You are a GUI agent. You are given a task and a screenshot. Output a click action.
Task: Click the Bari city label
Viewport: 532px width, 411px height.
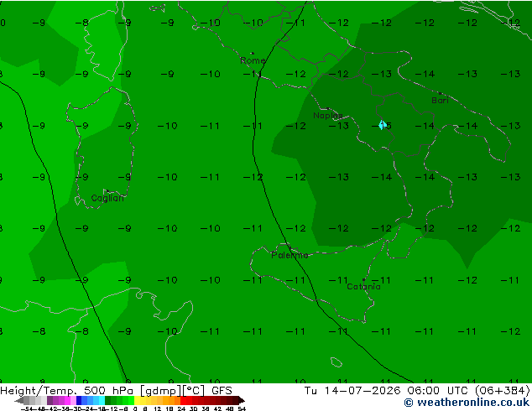click(x=440, y=101)
